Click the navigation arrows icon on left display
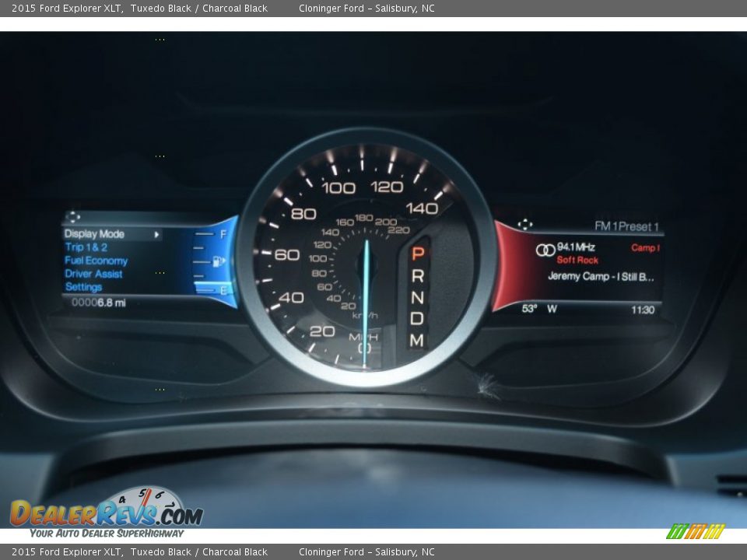This screenshot has height=560, width=747. [74, 217]
